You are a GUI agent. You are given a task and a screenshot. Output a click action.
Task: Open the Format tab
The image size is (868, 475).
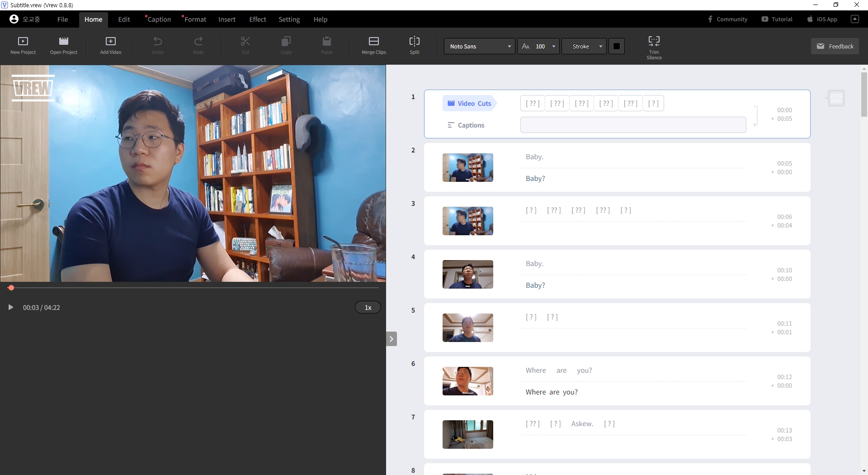pyautogui.click(x=195, y=19)
